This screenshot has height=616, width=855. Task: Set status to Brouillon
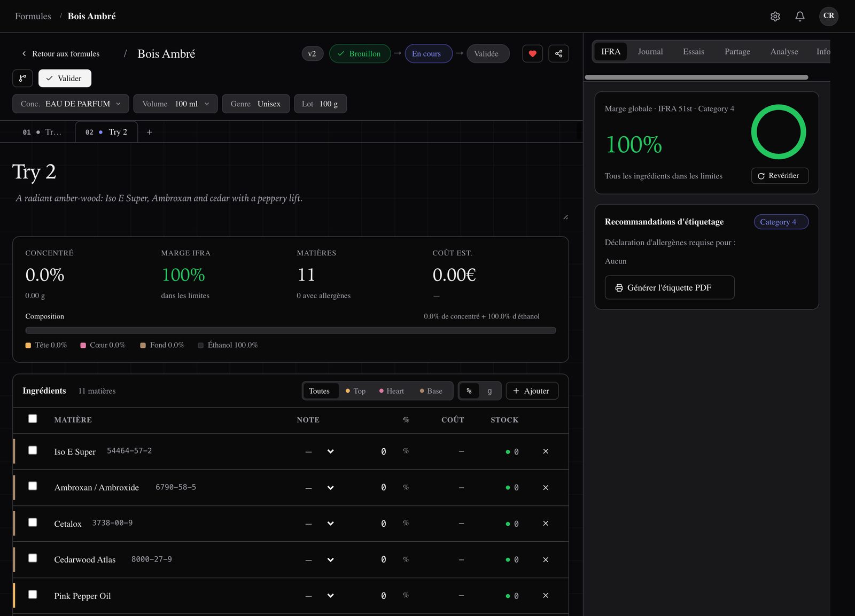[360, 53]
